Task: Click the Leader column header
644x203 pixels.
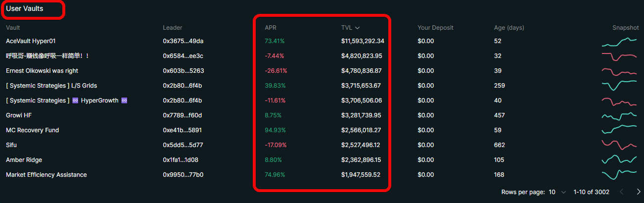Action: 172,28
